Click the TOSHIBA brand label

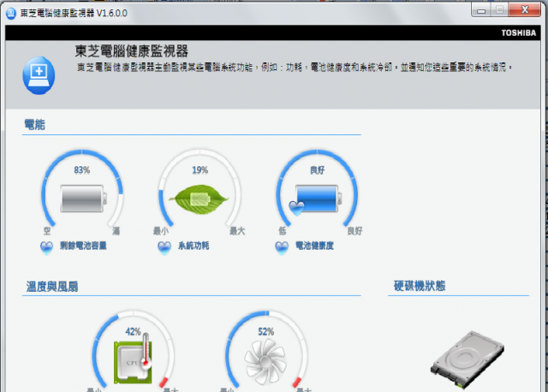[x=519, y=33]
